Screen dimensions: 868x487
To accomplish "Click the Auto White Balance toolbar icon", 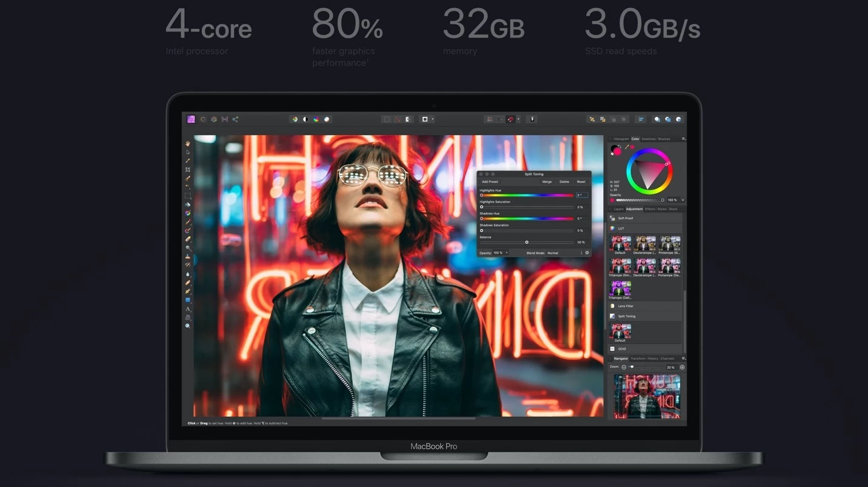I will 327,119.
